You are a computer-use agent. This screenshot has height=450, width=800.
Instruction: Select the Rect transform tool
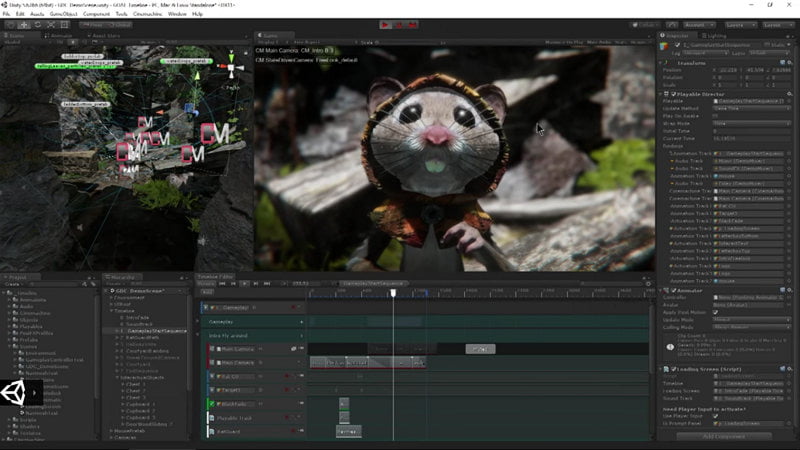(x=62, y=24)
